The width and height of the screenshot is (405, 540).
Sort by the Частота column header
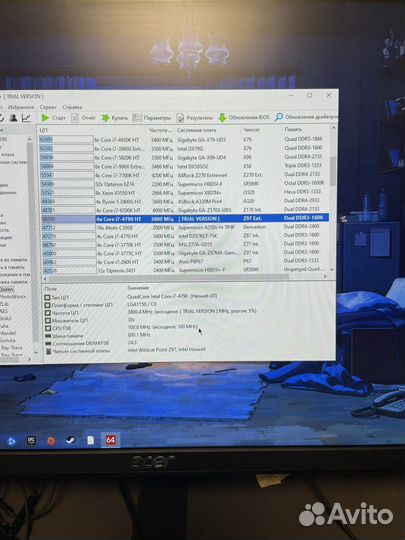point(161,130)
